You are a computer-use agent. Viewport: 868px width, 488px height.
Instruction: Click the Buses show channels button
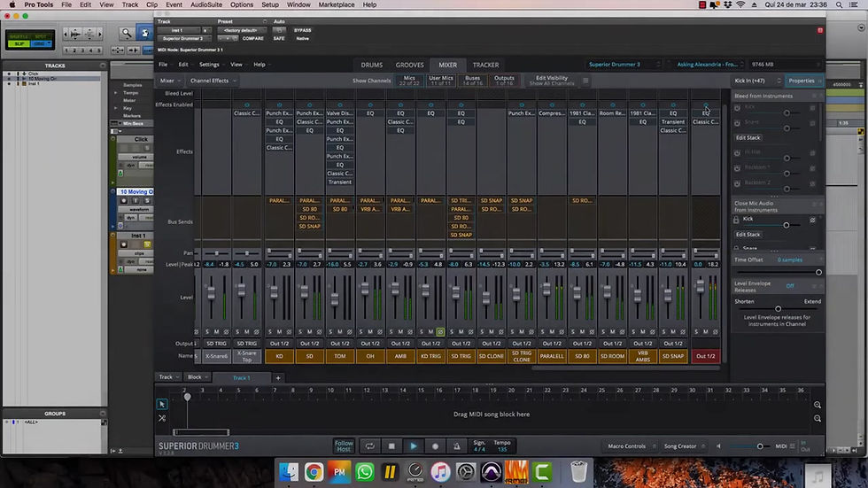(x=472, y=81)
